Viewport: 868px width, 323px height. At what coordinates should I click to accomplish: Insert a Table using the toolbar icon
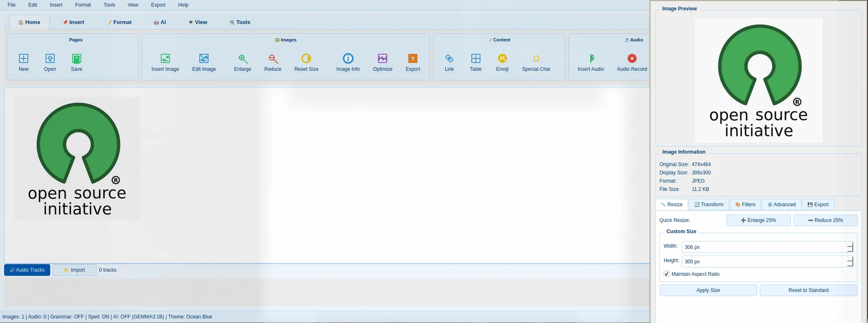tap(475, 58)
